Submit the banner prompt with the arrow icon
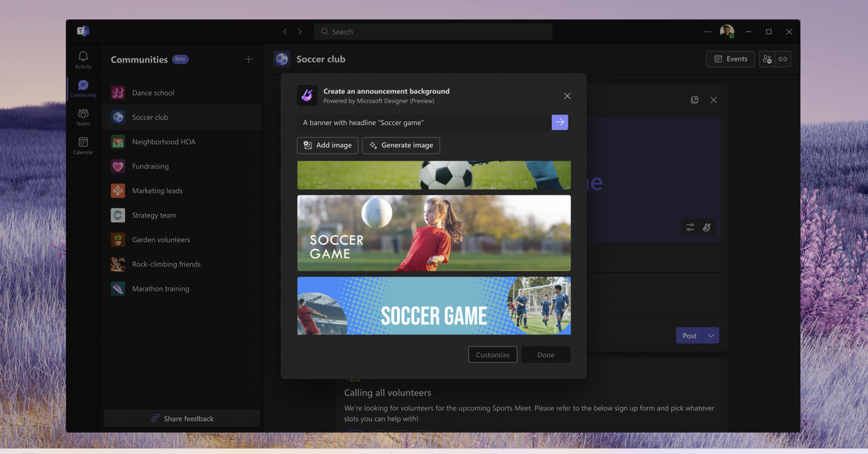The height and width of the screenshot is (454, 868). 559,122
